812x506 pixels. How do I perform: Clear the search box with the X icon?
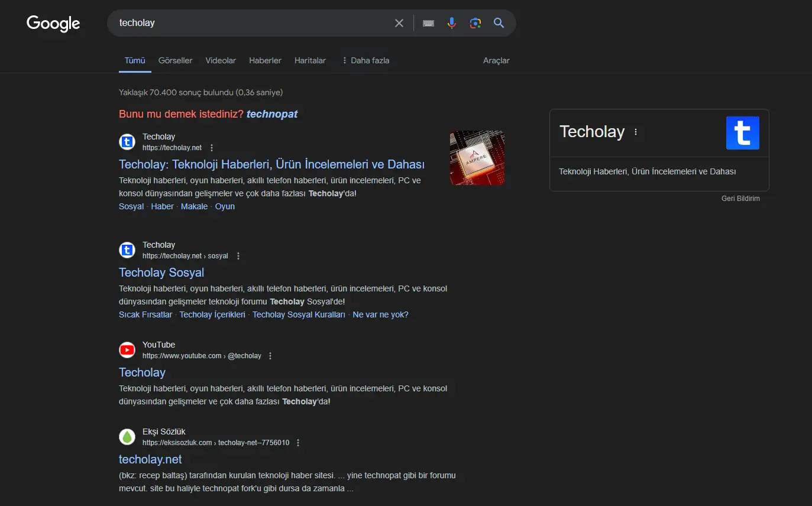[399, 23]
